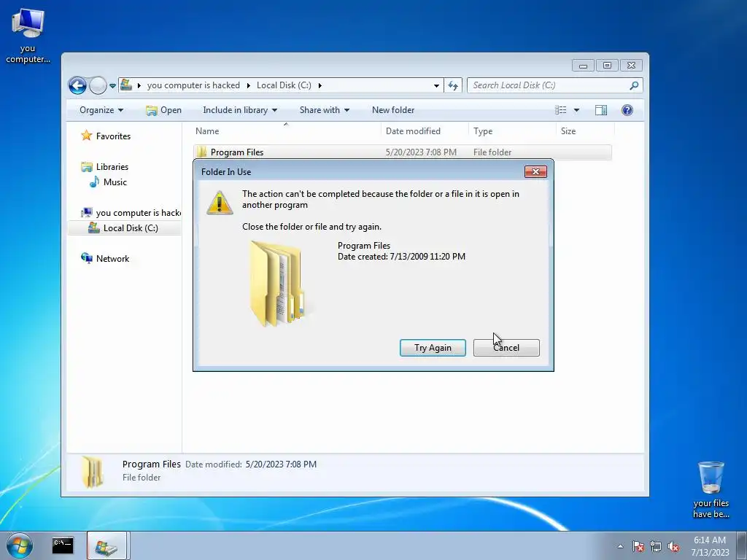
Task: Click the muted volume tray icon
Action: point(673,546)
